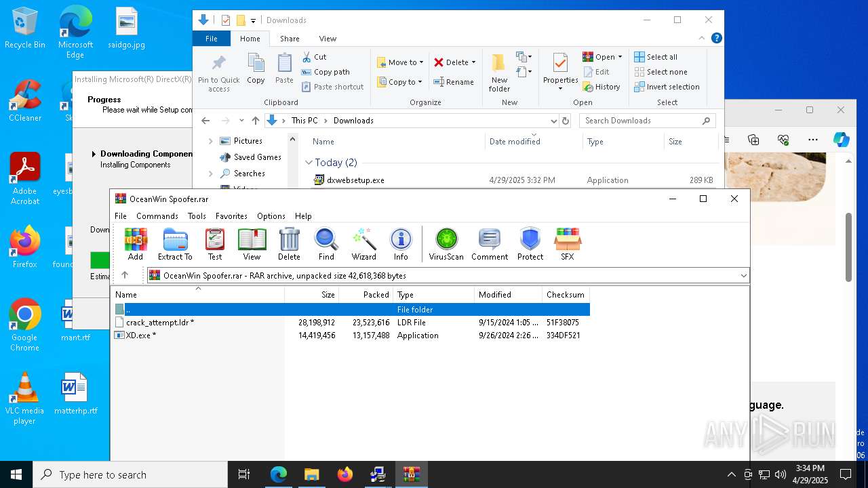Sort WinRAR list by Size column
This screenshot has height=488, width=868.
tap(312, 295)
